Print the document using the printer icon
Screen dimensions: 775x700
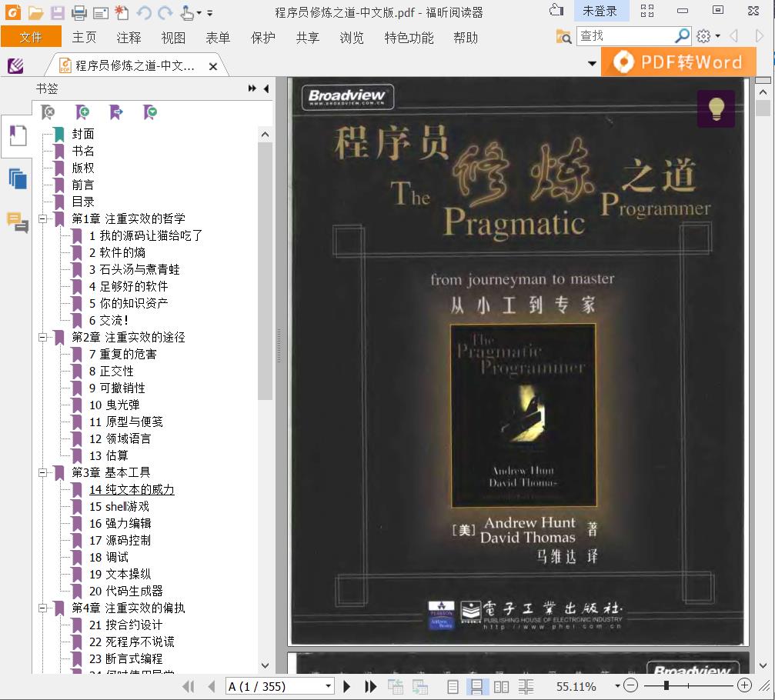pyautogui.click(x=79, y=13)
